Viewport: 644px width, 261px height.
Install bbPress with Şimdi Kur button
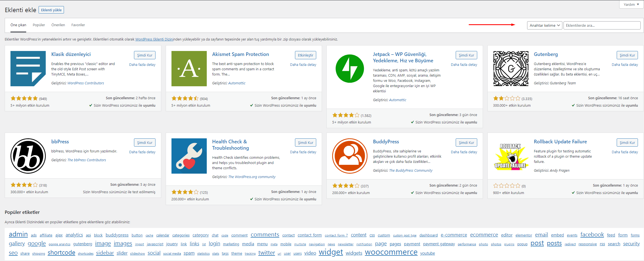click(x=145, y=142)
